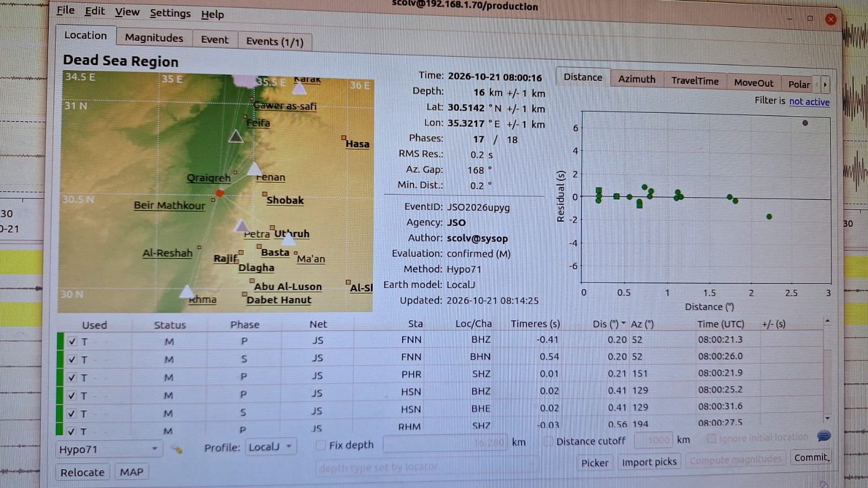Open the Hypo71 locator dropdown
This screenshot has height=488, width=868.
click(x=109, y=449)
